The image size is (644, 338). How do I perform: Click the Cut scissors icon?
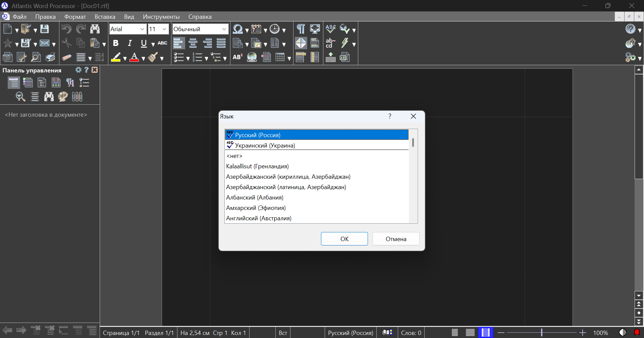[66, 43]
